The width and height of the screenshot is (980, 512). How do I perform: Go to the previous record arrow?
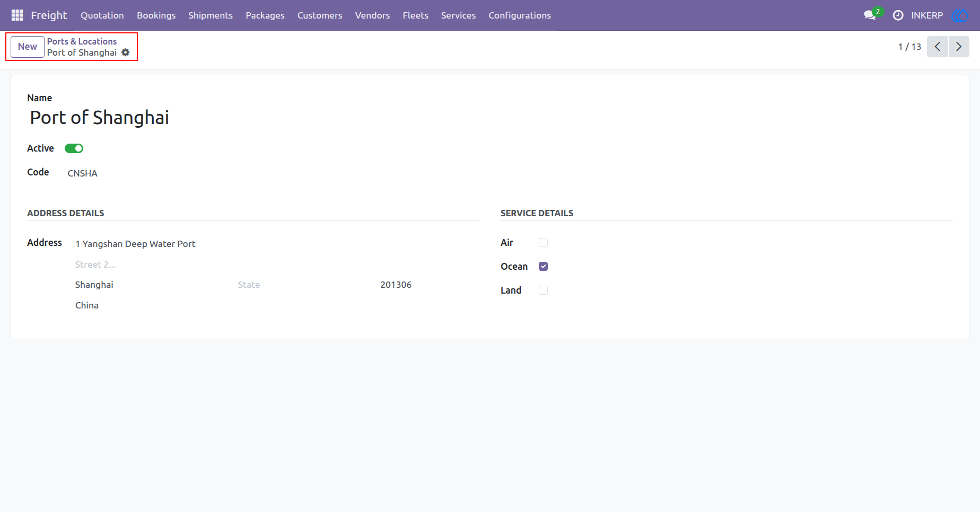point(937,47)
